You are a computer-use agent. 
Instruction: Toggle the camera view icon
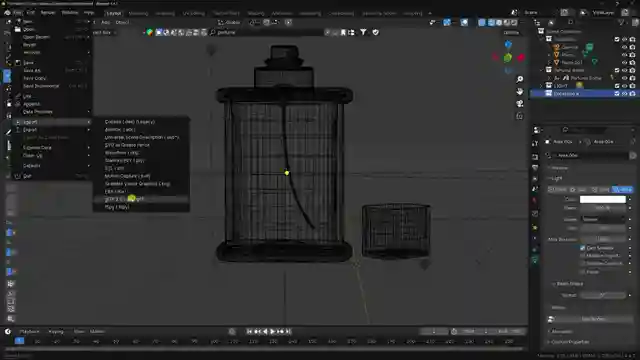coord(520,104)
